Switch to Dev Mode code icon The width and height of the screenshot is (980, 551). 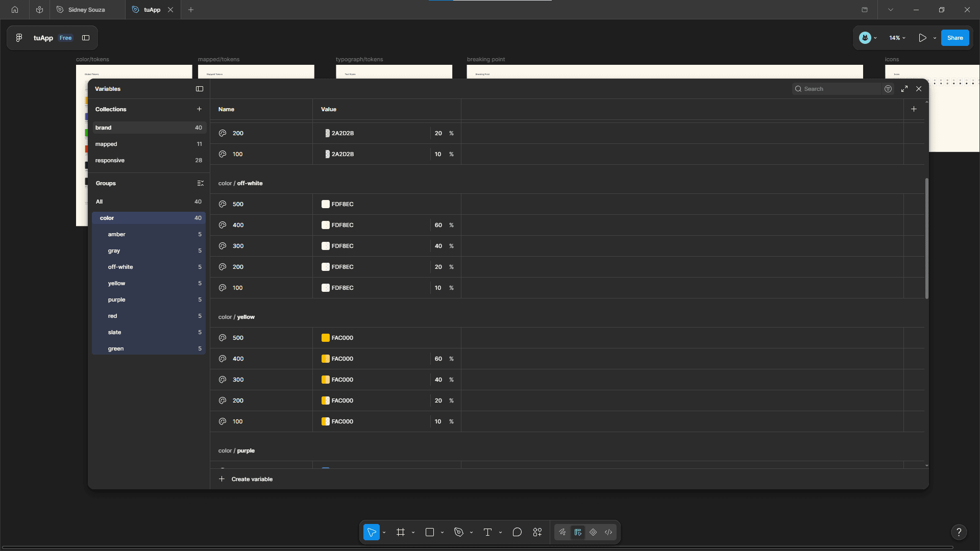click(x=608, y=532)
